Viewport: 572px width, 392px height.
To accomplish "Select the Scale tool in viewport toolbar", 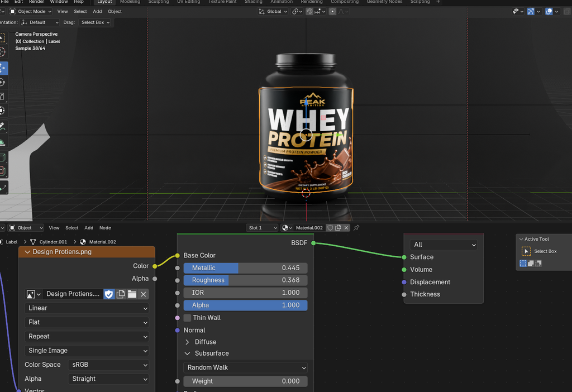I will point(3,97).
